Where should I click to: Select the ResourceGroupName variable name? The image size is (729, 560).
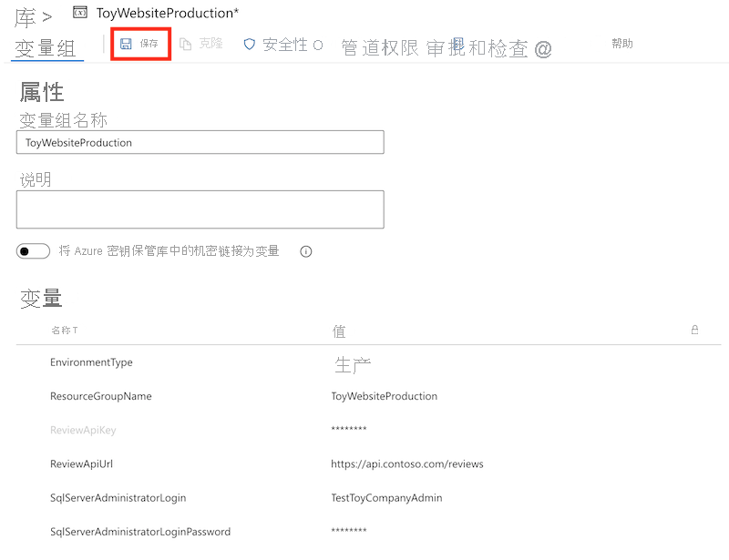point(101,396)
